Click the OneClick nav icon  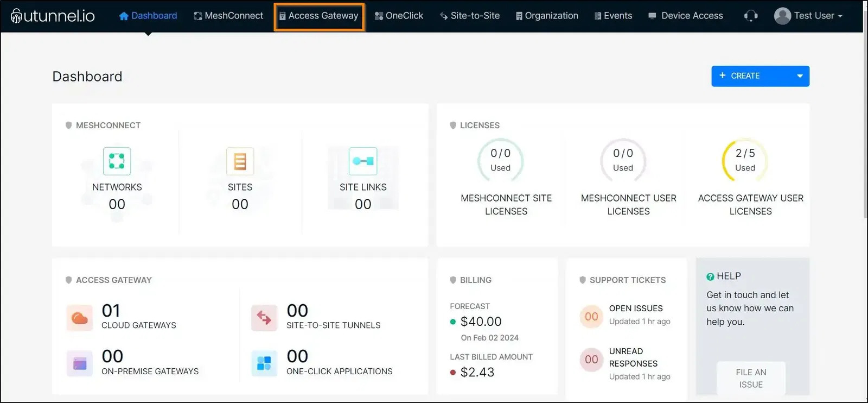379,16
